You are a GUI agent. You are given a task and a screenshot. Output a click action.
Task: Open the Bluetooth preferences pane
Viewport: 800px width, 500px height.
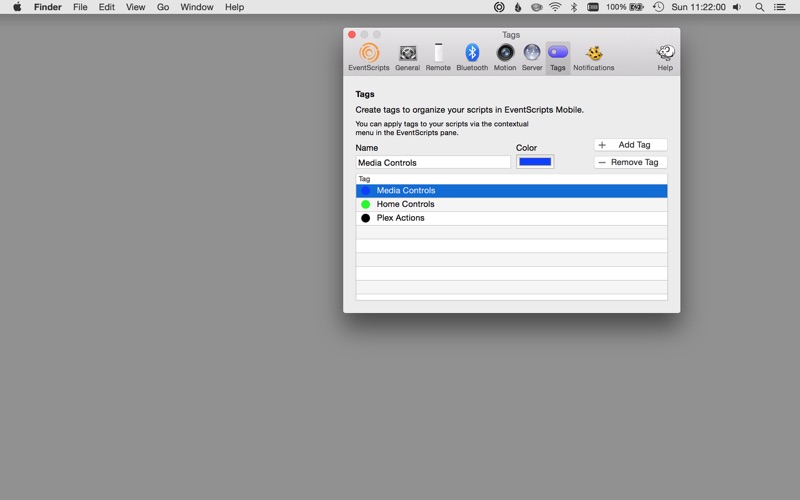pyautogui.click(x=472, y=57)
